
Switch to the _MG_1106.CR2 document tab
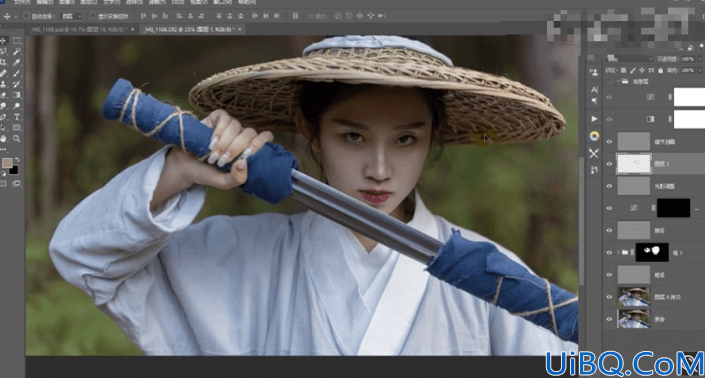189,29
